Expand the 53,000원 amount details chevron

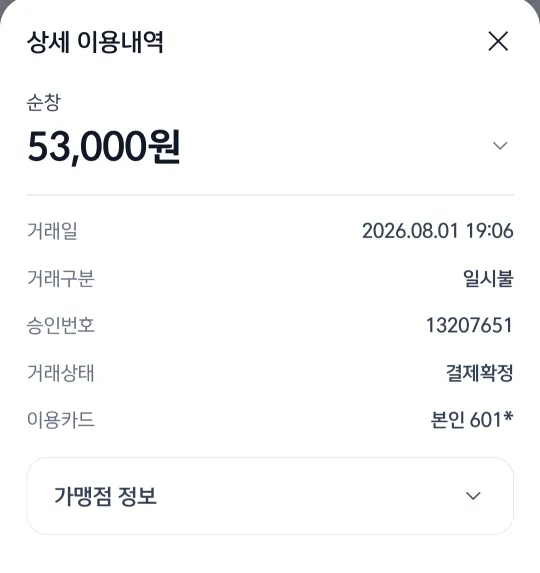click(x=500, y=145)
